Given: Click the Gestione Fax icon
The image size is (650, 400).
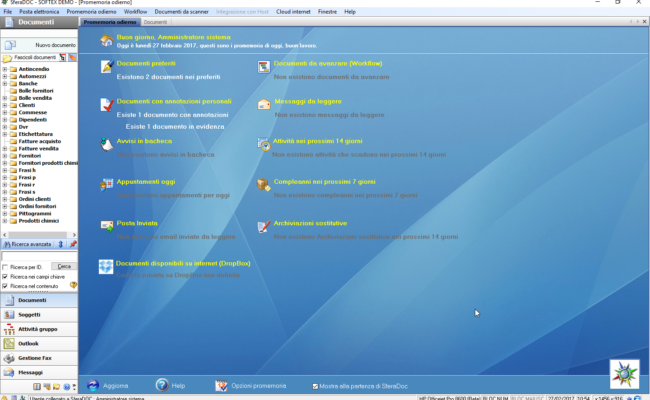Looking at the screenshot, I should 9,358.
